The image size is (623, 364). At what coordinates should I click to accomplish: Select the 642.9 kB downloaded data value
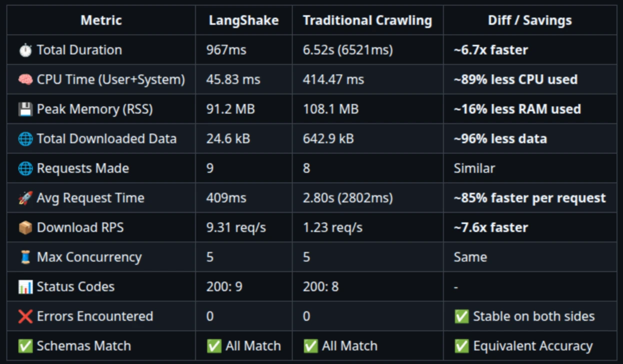tap(328, 138)
